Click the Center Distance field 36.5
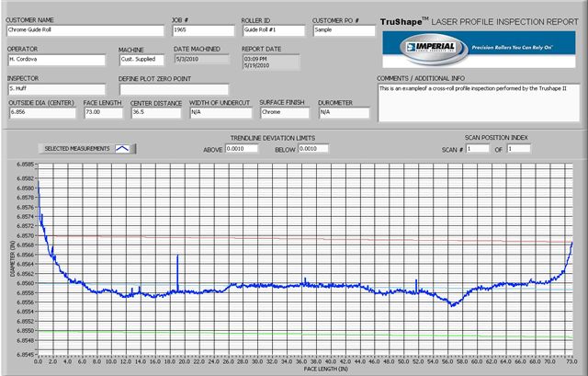Screen dimensions: 588x376 tap(156, 113)
